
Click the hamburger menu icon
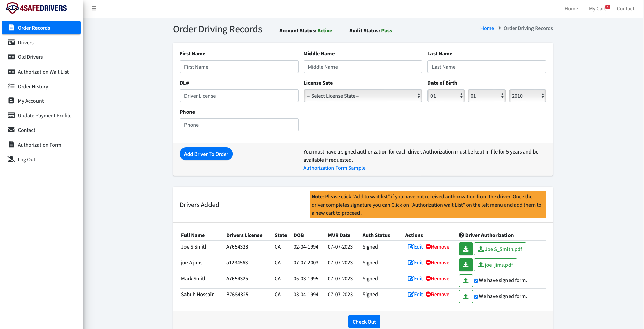pos(94,8)
